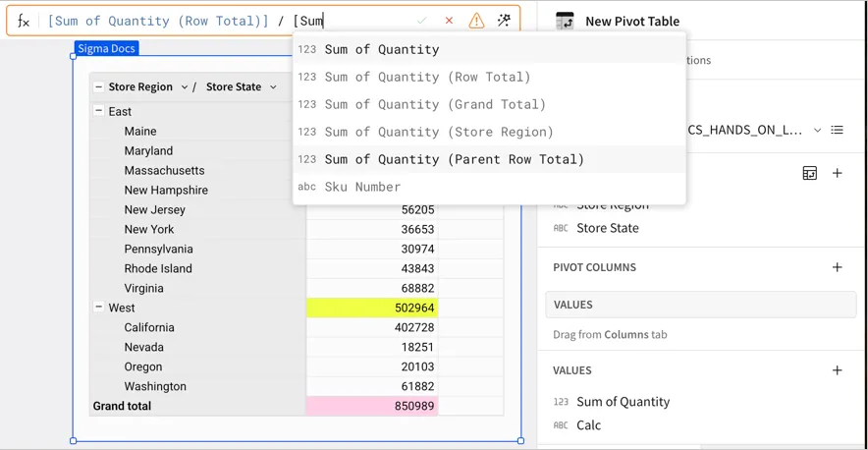
Task: Add a new value with plus icon
Action: click(837, 370)
